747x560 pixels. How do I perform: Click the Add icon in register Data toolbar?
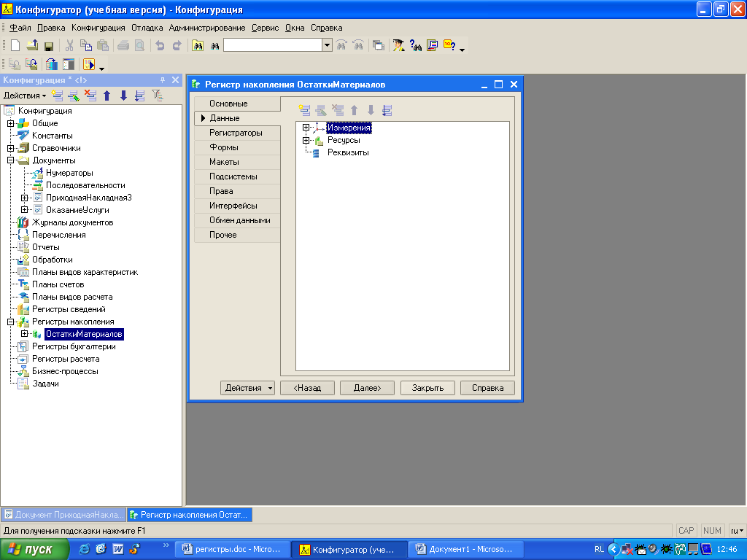click(x=304, y=110)
